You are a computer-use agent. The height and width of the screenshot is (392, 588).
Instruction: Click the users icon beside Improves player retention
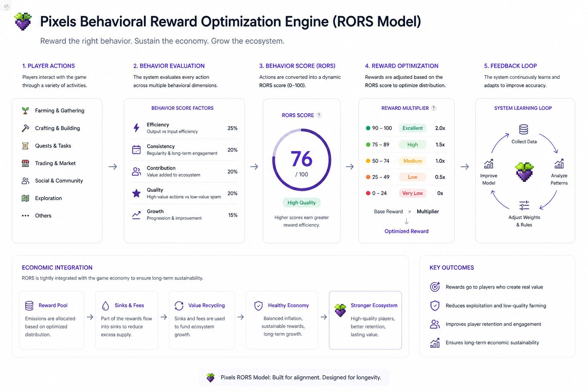(435, 324)
